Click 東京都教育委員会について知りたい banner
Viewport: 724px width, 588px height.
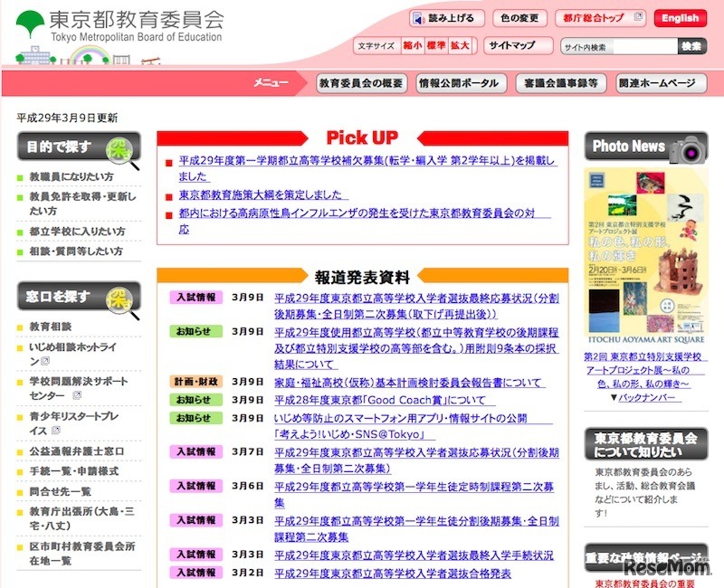[x=646, y=444]
